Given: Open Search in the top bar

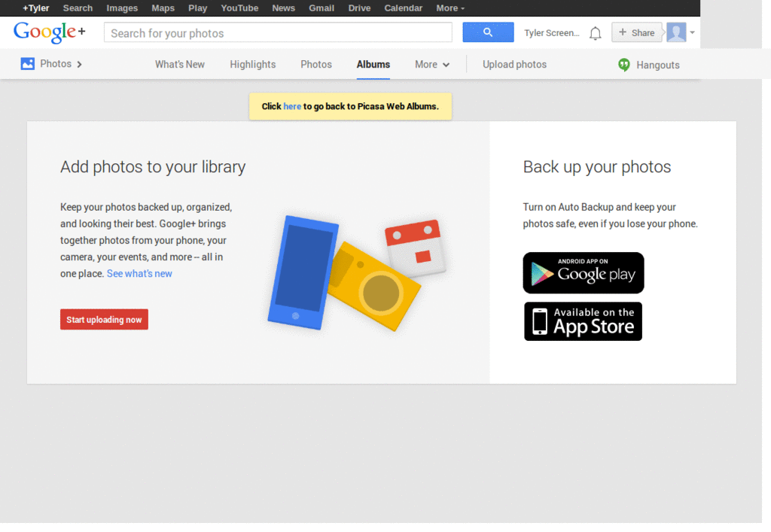Looking at the screenshot, I should pos(78,8).
